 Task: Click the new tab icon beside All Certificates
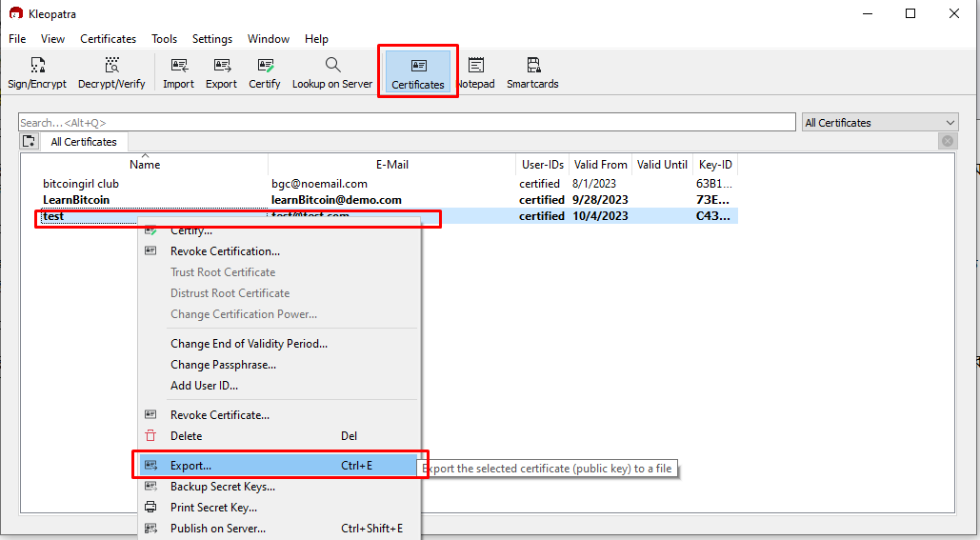coord(30,141)
